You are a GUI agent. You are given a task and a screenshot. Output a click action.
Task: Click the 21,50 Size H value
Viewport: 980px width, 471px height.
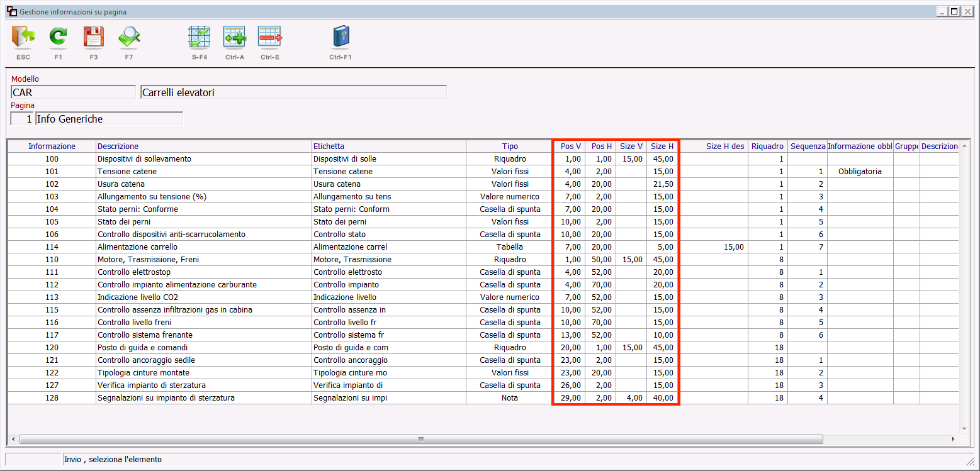click(662, 184)
